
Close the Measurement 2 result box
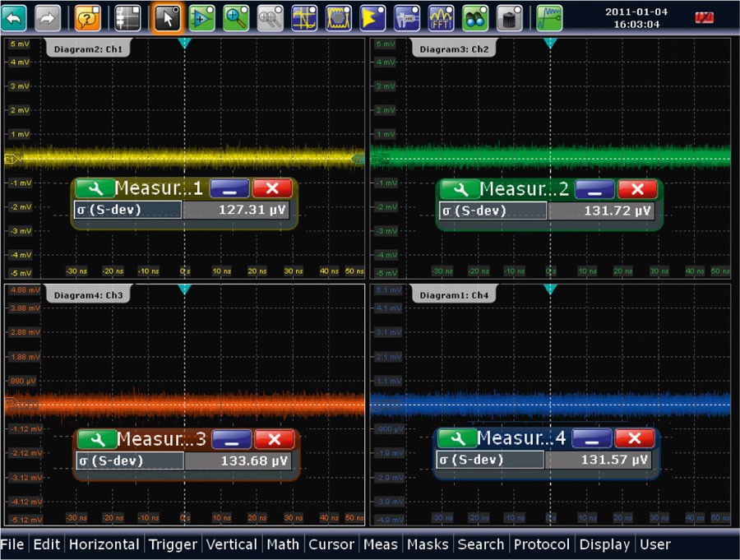637,189
